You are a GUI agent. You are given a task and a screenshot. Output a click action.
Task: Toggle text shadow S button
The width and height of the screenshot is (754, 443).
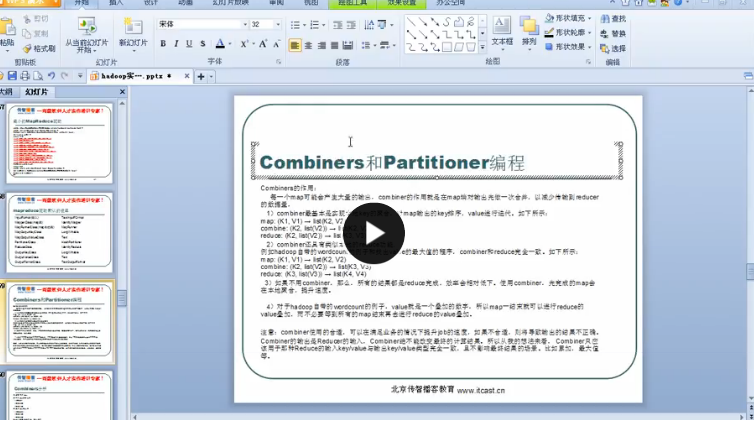203,44
